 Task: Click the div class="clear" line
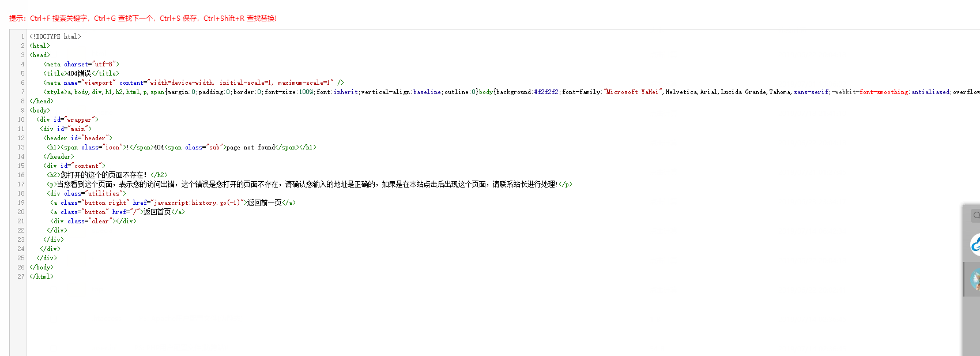pos(93,221)
